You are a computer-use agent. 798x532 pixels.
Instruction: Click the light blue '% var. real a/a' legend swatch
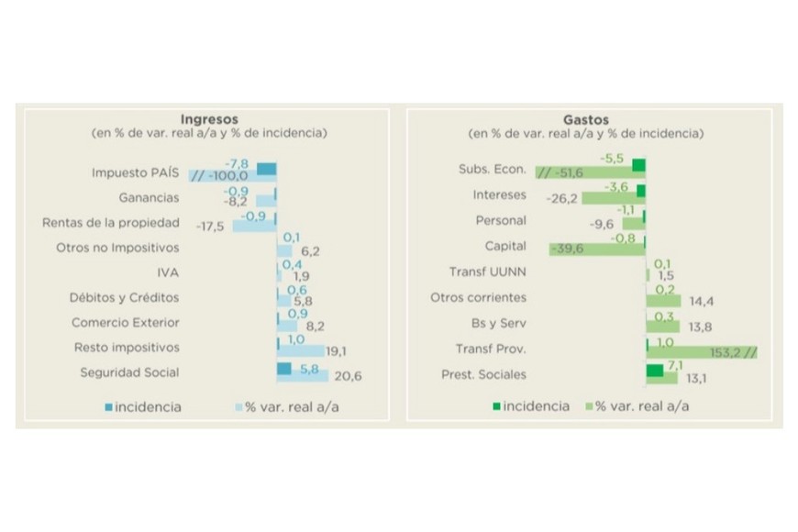click(x=238, y=407)
